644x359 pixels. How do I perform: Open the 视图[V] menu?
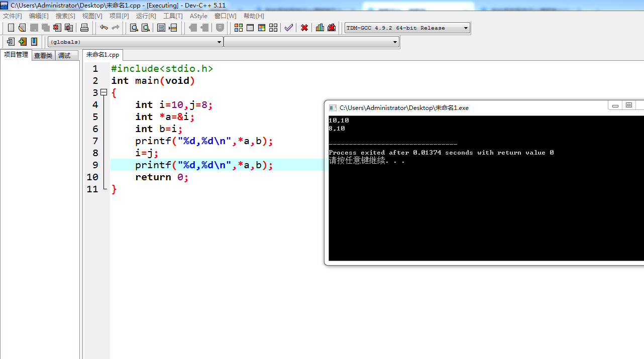coord(92,16)
